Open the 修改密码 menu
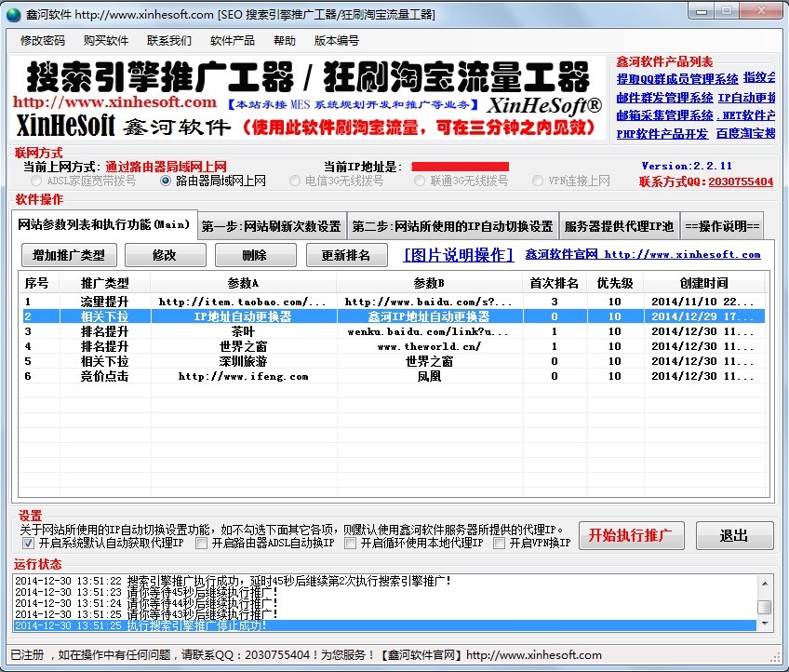 (x=43, y=41)
